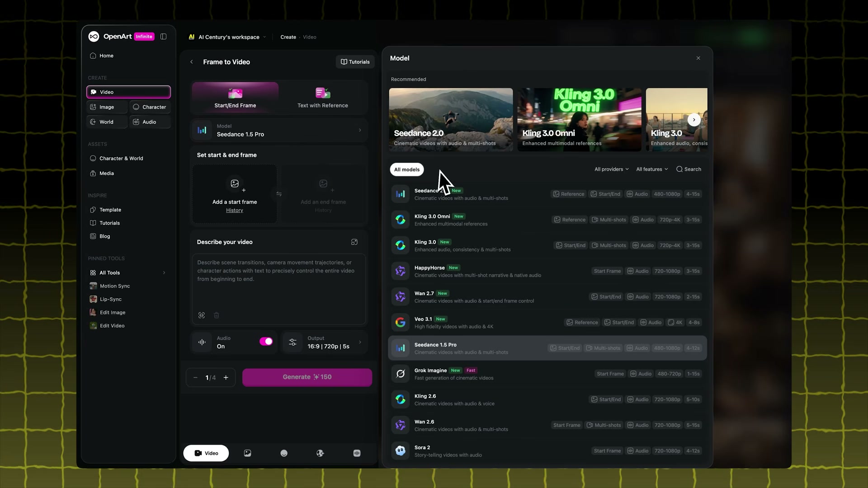
Task: Switch to Text with Reference tab
Action: coord(323,97)
